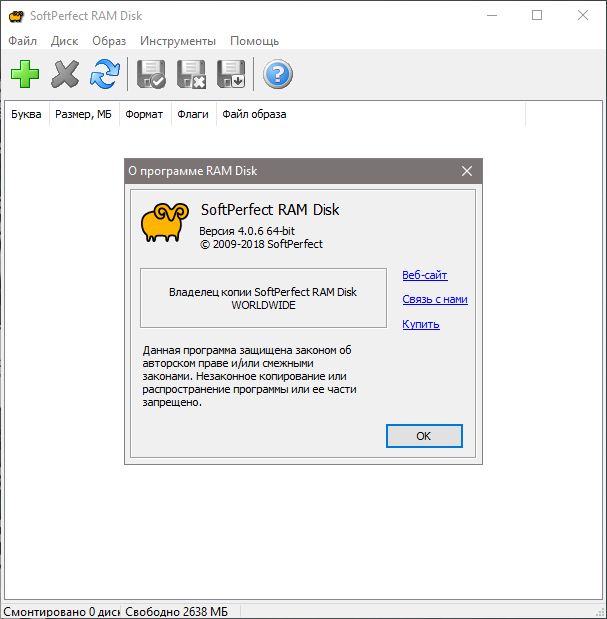Image resolution: width=607 pixels, height=619 pixels.
Task: Click the blue question mark Help icon
Action: click(x=278, y=74)
